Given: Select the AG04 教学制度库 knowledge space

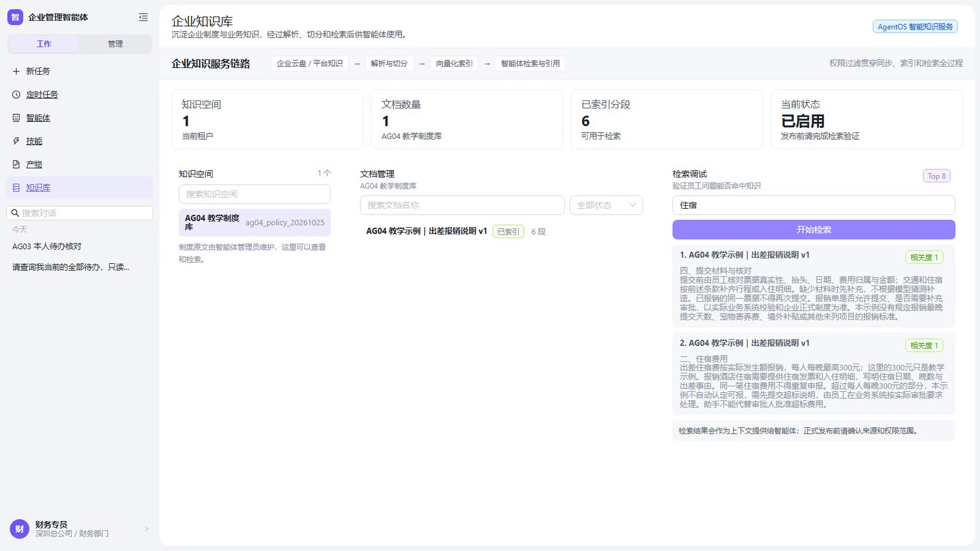Looking at the screenshot, I should coord(255,222).
